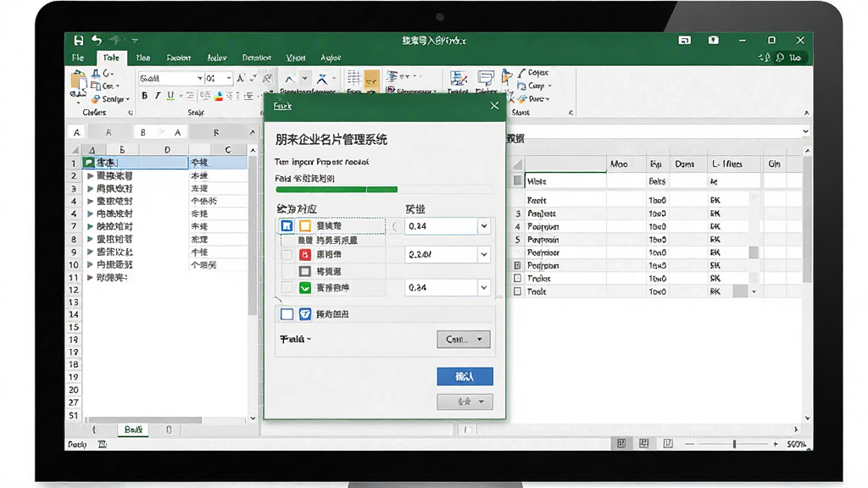Viewport: 868px width, 488px height.
Task: Check the box beside the blue shield icon
Action: [x=287, y=314]
